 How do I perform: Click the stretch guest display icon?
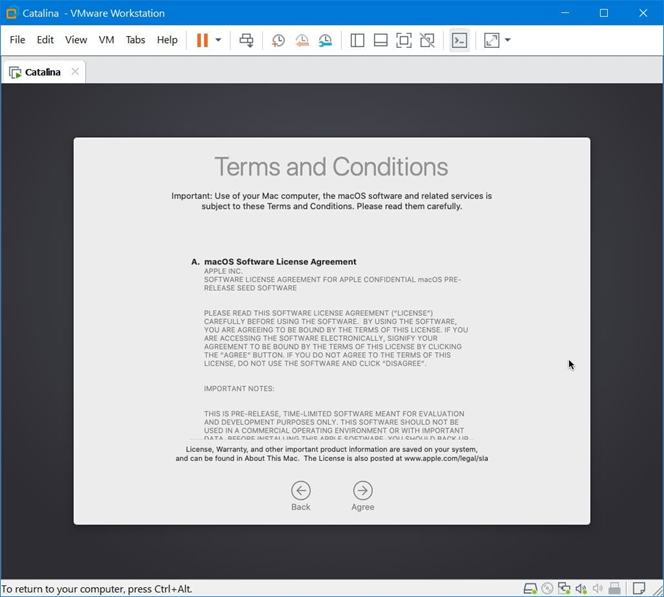492,40
